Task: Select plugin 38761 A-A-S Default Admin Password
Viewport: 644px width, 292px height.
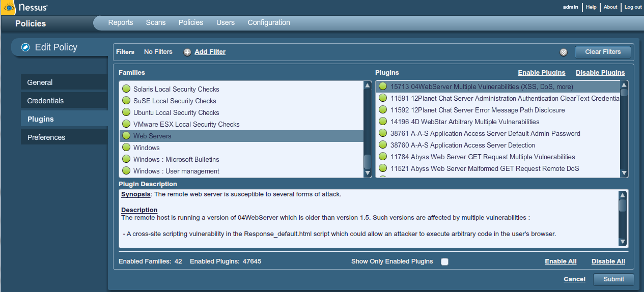Action: coord(498,133)
